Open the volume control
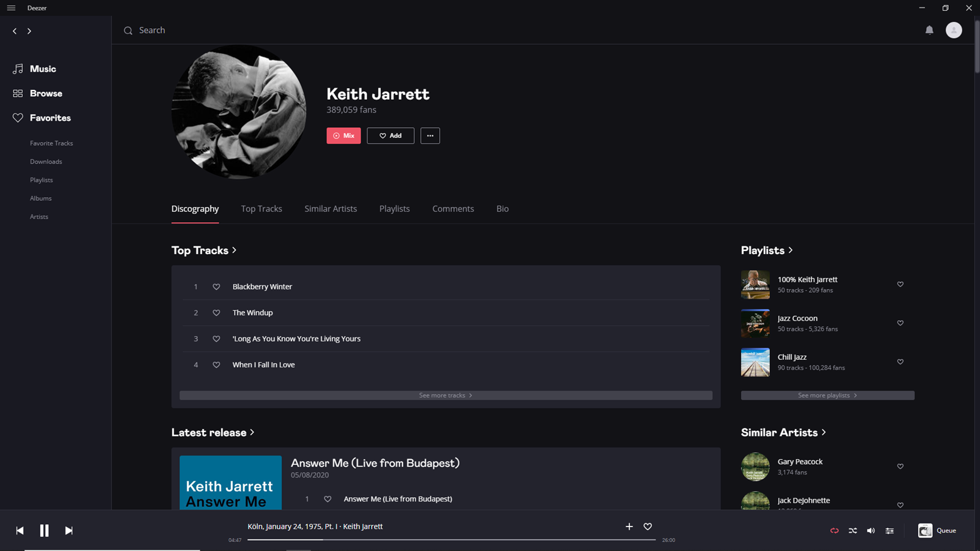This screenshot has height=551, width=980. pos(871,531)
